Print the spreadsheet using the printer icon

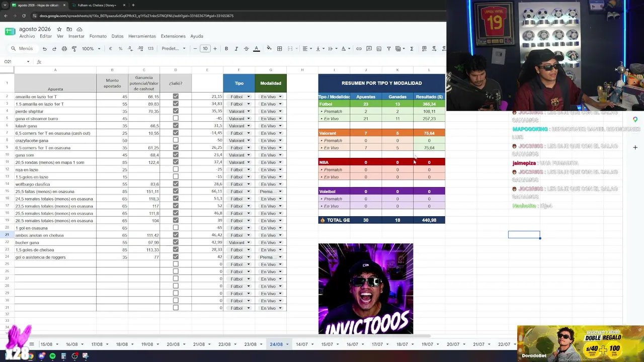pyautogui.click(x=64, y=49)
